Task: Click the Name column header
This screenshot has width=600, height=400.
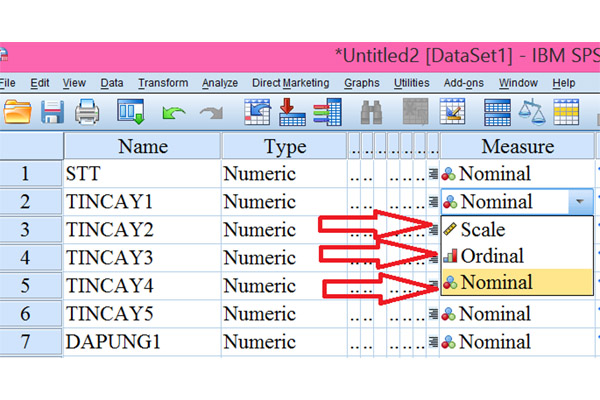Action: pyautogui.click(x=142, y=146)
